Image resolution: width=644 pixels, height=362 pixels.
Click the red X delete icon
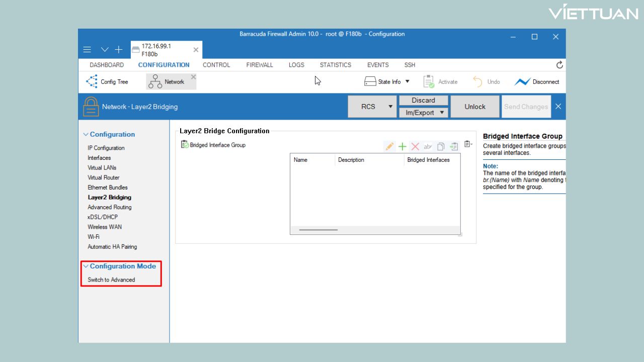(415, 146)
